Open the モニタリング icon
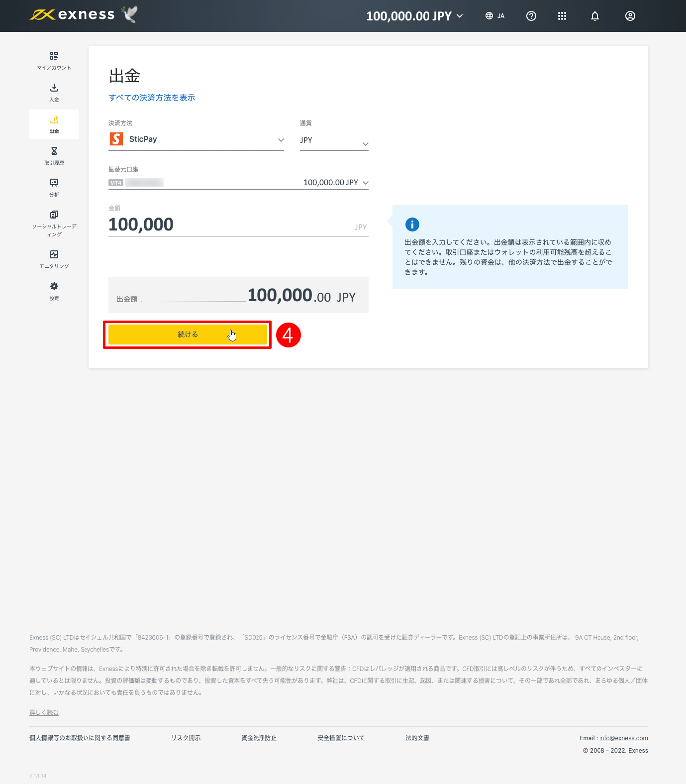Viewport: 686px width, 784px height. (54, 254)
